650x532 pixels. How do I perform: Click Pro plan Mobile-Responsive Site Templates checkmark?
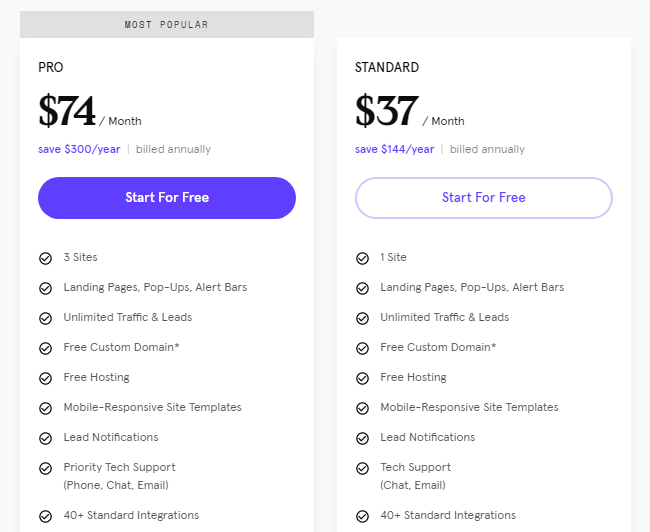click(46, 408)
